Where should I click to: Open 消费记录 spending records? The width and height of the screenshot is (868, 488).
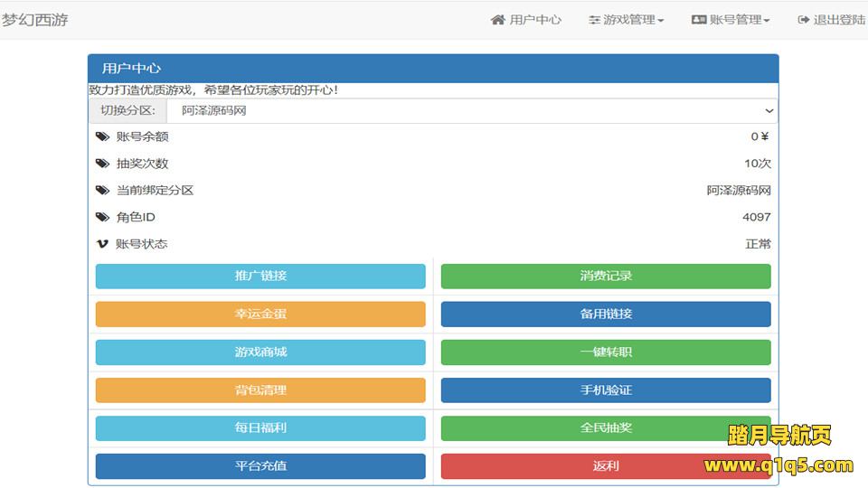tap(606, 277)
